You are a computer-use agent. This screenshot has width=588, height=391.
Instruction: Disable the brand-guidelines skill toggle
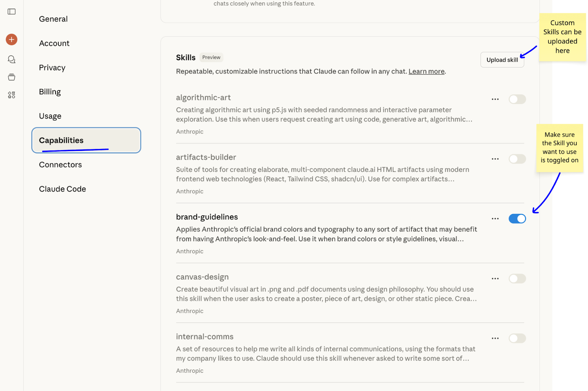click(x=517, y=219)
